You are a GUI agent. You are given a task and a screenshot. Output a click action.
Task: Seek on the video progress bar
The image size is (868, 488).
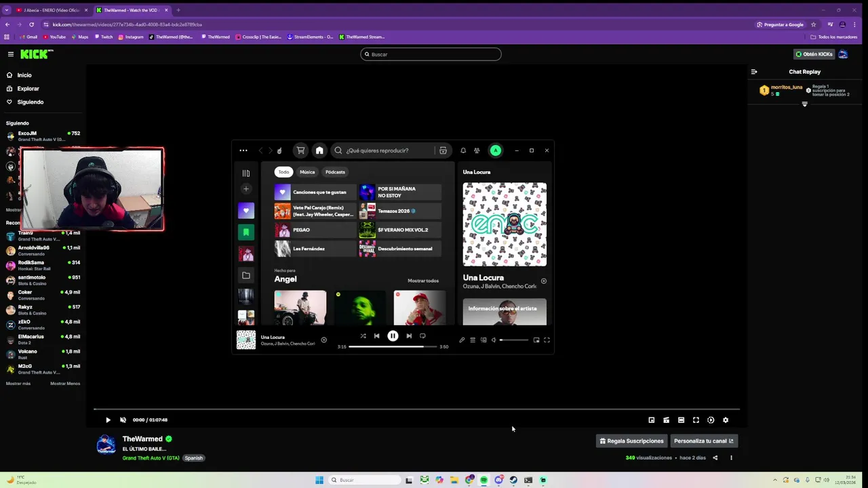coord(416,409)
